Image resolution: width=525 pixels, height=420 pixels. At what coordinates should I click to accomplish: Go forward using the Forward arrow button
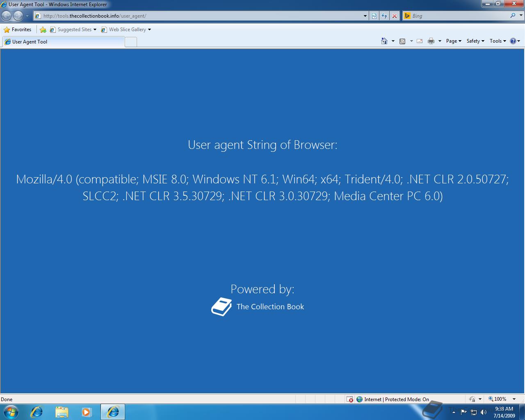coord(18,16)
